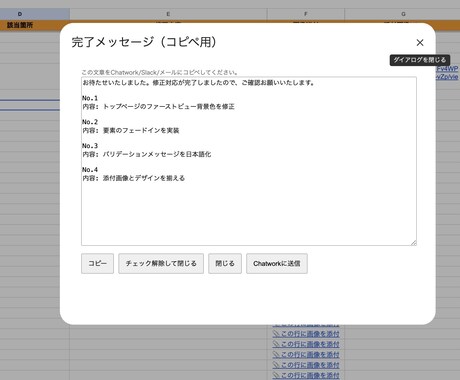Click the text 内容: 添付画像とデザインを揃える
The height and width of the screenshot is (380, 460).
pyautogui.click(x=133, y=178)
